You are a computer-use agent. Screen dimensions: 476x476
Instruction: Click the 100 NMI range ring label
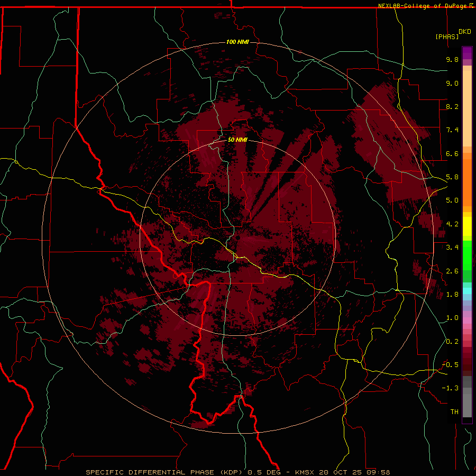pyautogui.click(x=237, y=42)
